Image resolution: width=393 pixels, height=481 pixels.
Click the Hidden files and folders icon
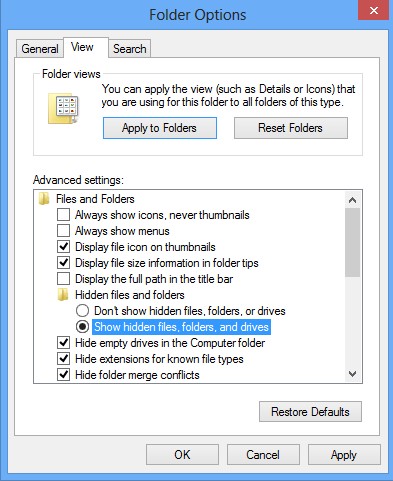(x=63, y=295)
